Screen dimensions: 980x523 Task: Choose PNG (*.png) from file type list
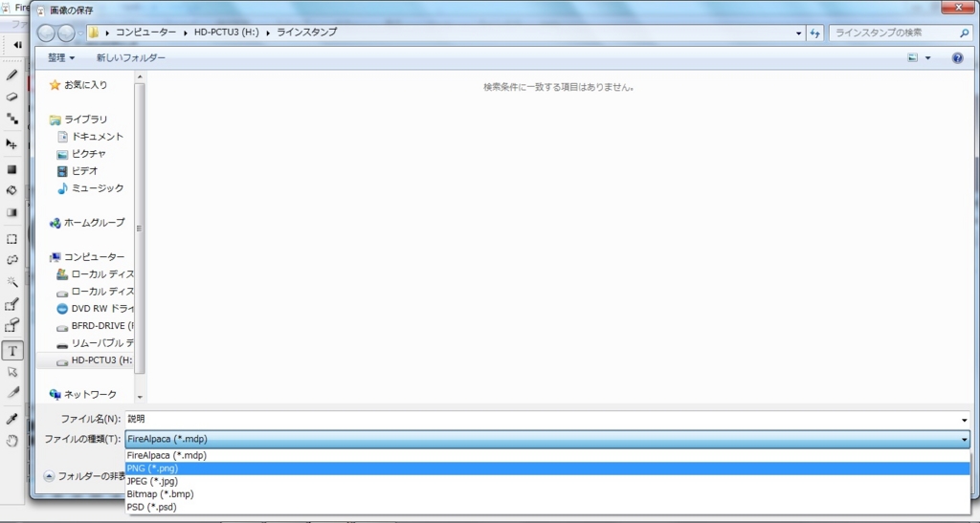click(547, 469)
